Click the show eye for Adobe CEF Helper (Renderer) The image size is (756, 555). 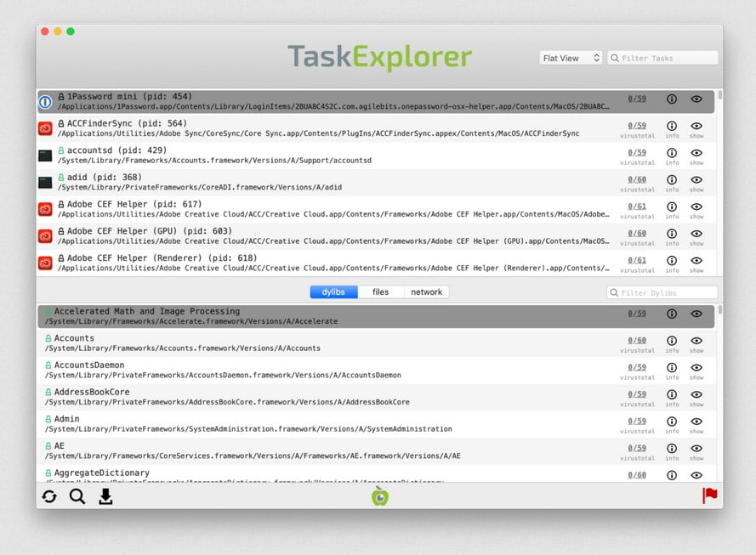pyautogui.click(x=696, y=261)
